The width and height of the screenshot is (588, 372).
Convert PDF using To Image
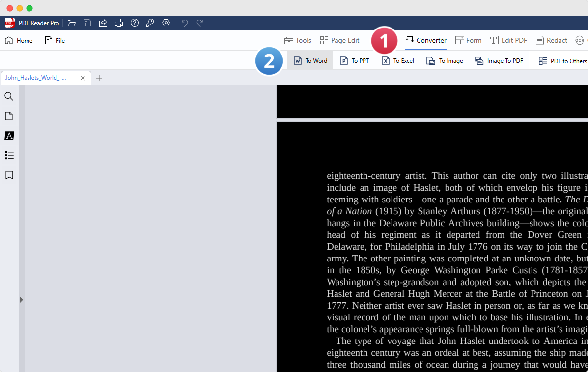click(x=445, y=61)
